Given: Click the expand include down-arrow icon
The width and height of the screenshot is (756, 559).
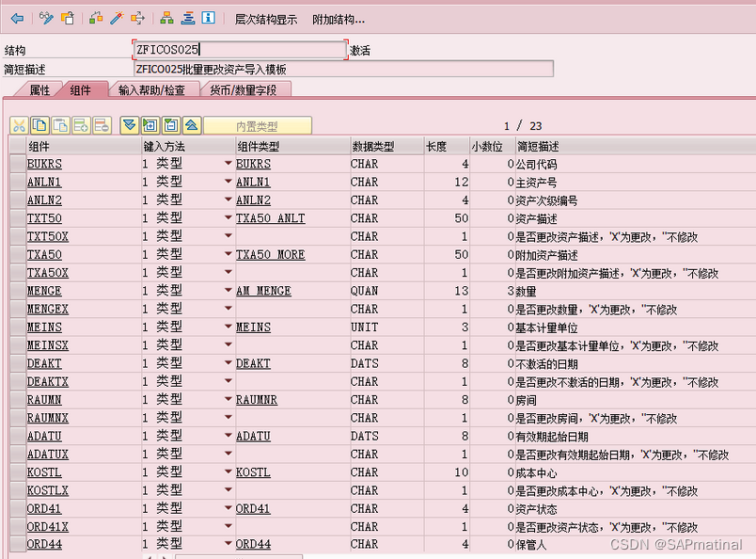Looking at the screenshot, I should pos(129,125).
